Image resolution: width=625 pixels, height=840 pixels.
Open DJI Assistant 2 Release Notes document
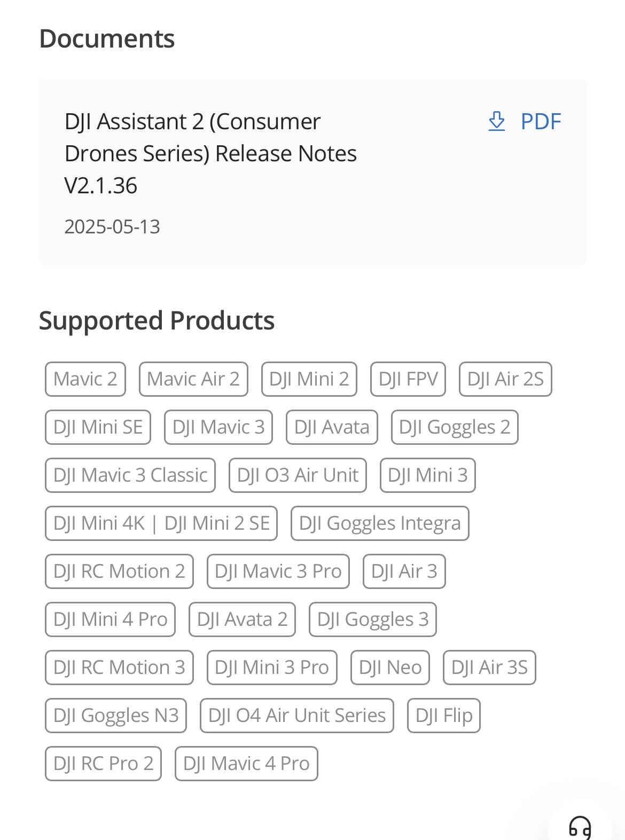pyautogui.click(x=210, y=153)
